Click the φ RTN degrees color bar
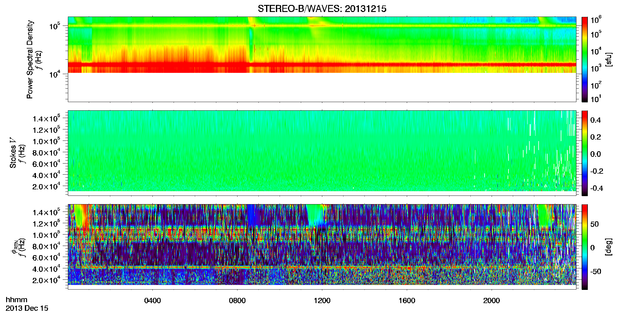This screenshot has width=644, height=332. point(585,247)
